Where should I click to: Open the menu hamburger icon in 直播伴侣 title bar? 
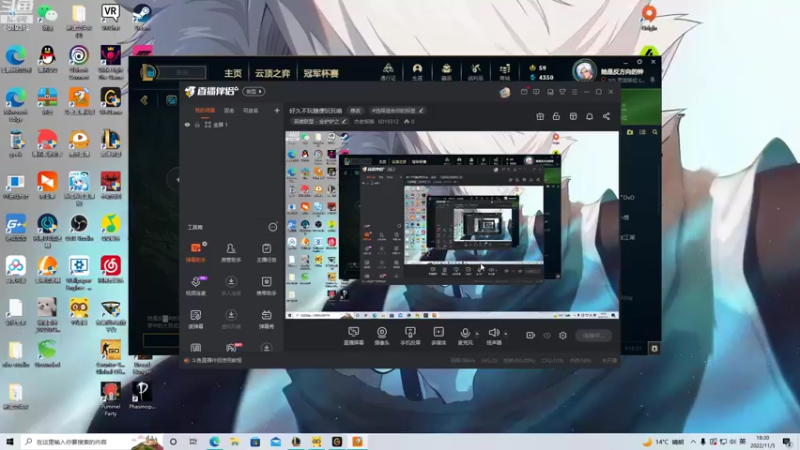click(574, 92)
